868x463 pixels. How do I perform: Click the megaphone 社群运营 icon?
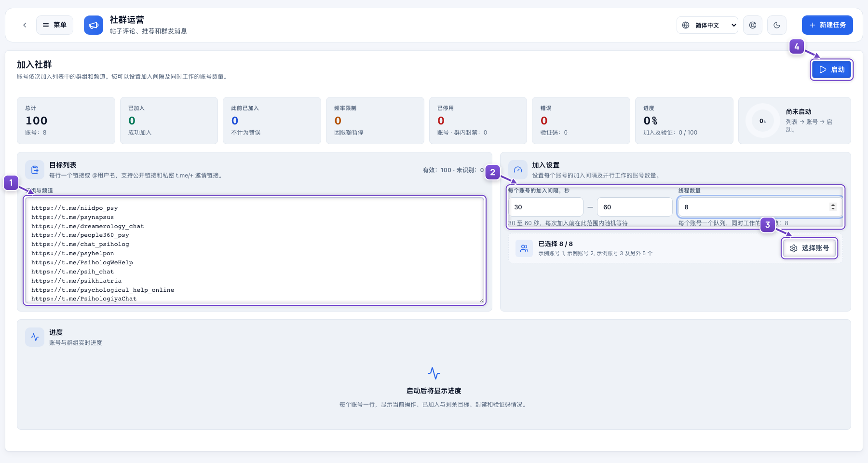point(94,25)
